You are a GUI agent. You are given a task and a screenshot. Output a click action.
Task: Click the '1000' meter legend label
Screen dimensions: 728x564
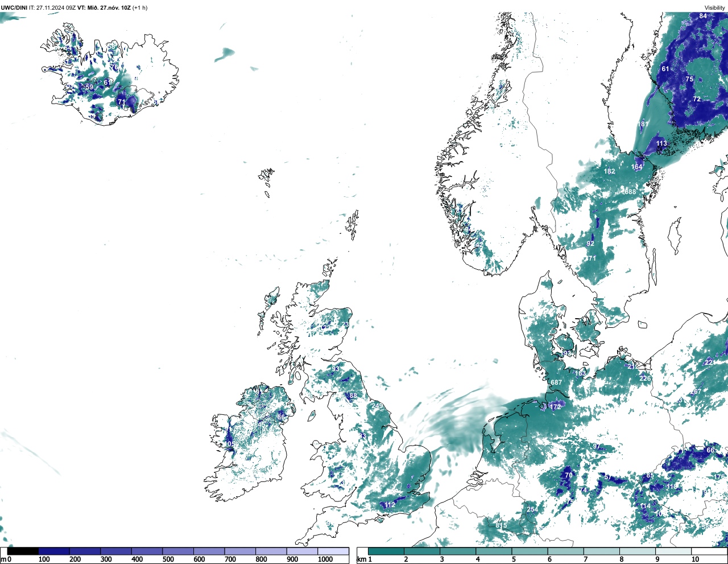point(325,559)
